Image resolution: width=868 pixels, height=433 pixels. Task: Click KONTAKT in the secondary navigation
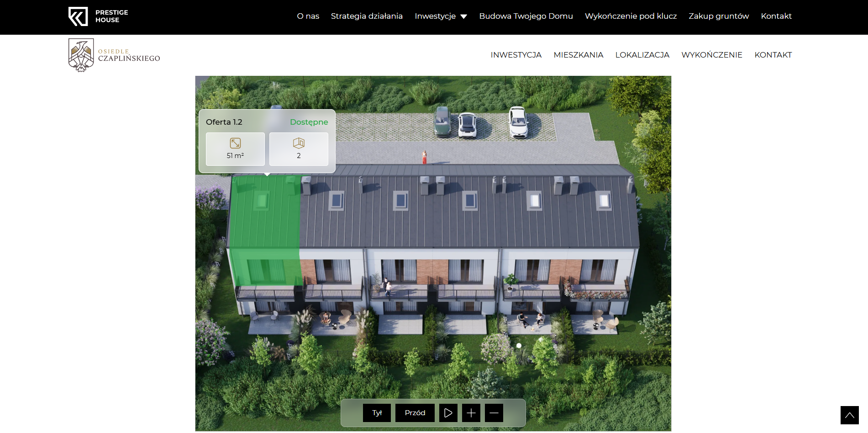pos(773,55)
